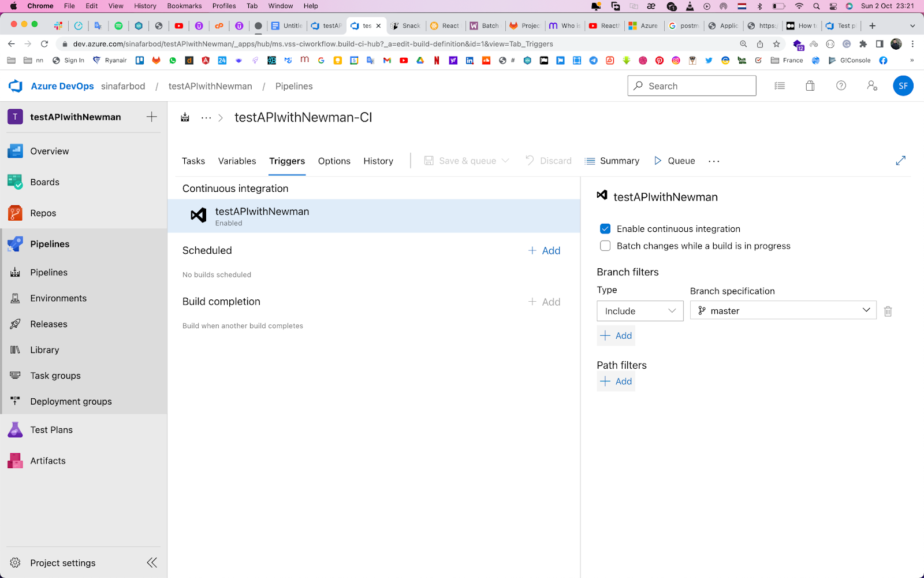Open the Bookmarks menu in macOS menu bar
This screenshot has height=578, width=924.
click(184, 6)
